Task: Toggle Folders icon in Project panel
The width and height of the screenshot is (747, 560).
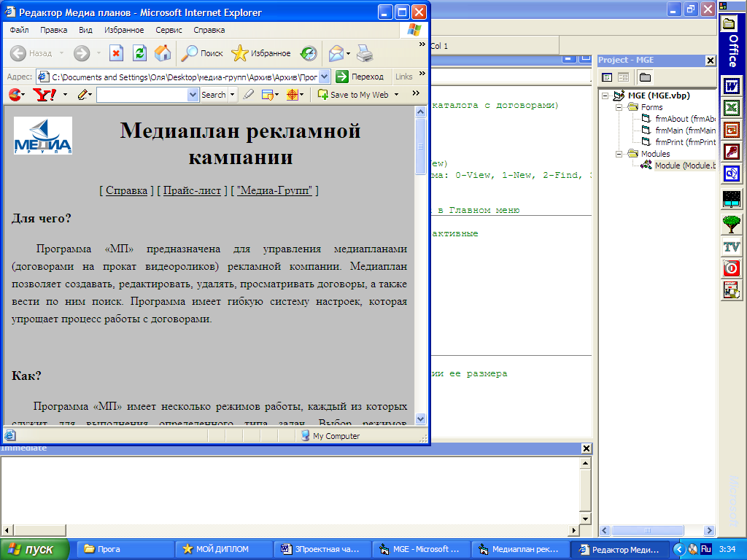Action: 645,77
